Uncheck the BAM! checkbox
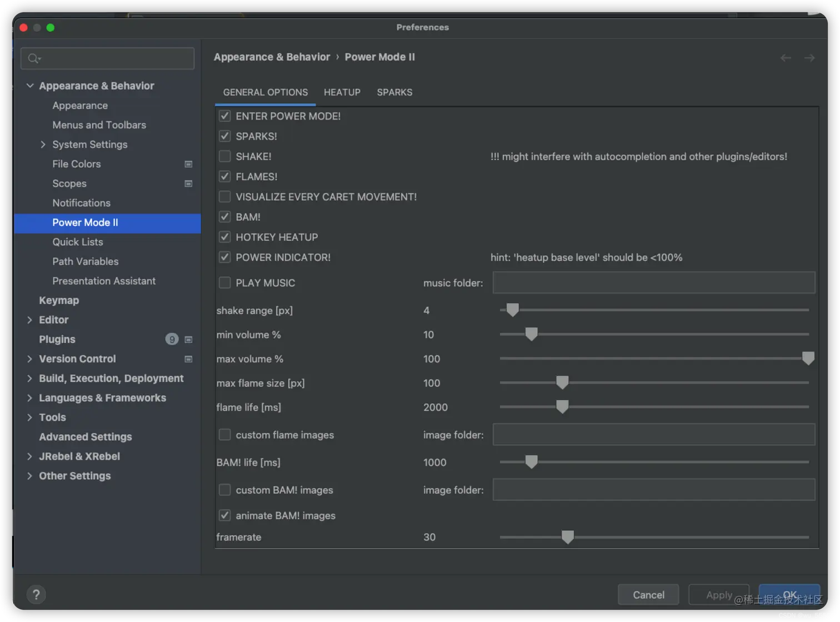This screenshot has height=622, width=840. 225,217
